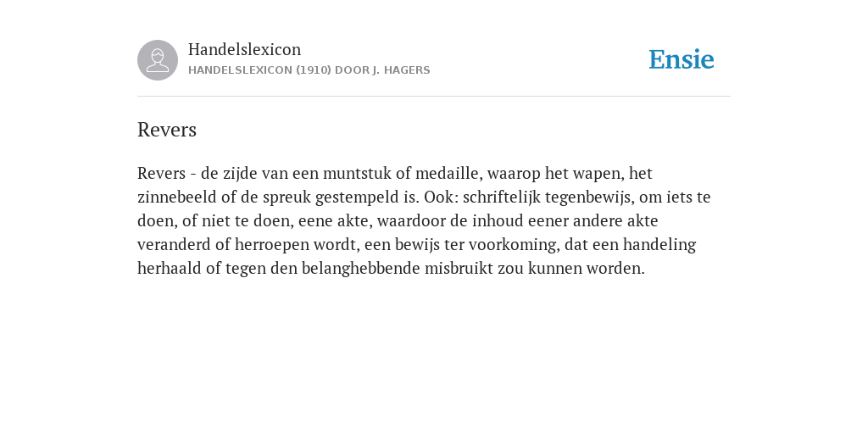Click the word 'belanghebbende' in last line
The height and width of the screenshot is (434, 868).
click(361, 269)
